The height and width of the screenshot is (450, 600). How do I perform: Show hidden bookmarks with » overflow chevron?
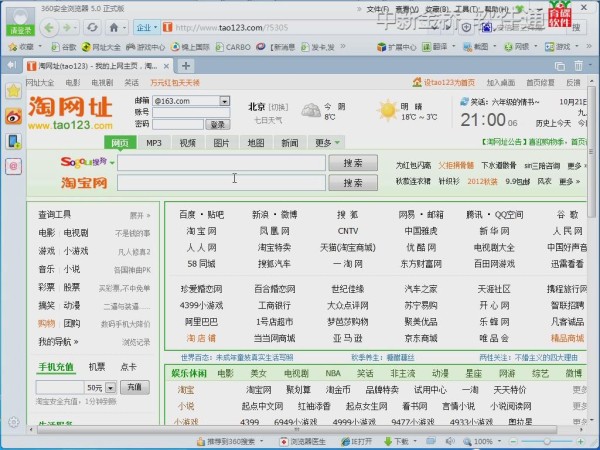click(x=343, y=47)
